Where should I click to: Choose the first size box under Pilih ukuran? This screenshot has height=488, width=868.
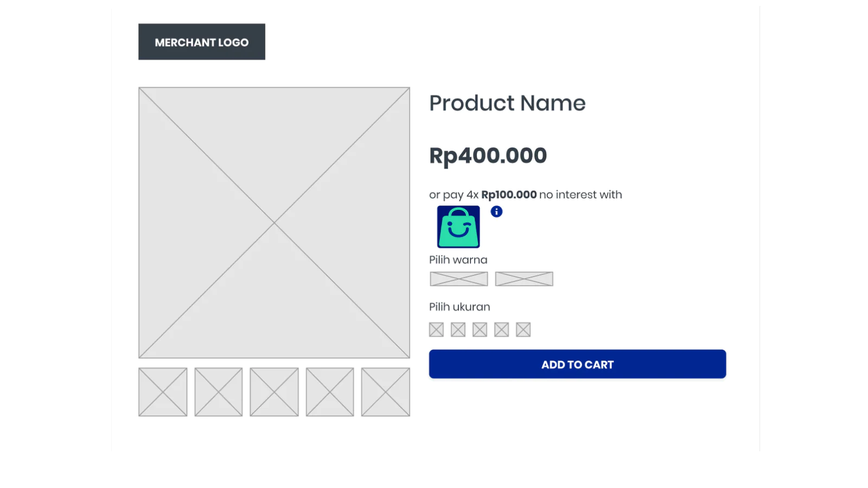point(436,330)
